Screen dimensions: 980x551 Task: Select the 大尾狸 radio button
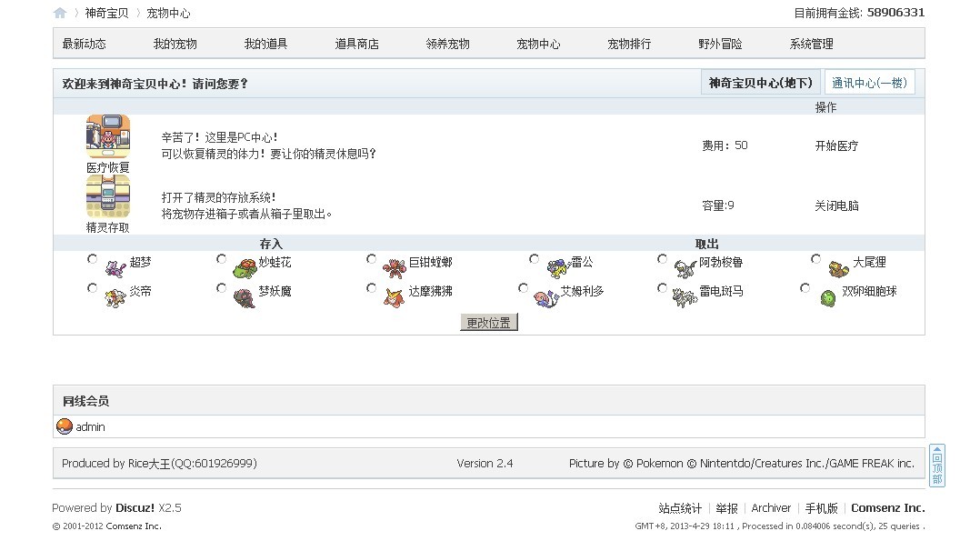pyautogui.click(x=815, y=259)
